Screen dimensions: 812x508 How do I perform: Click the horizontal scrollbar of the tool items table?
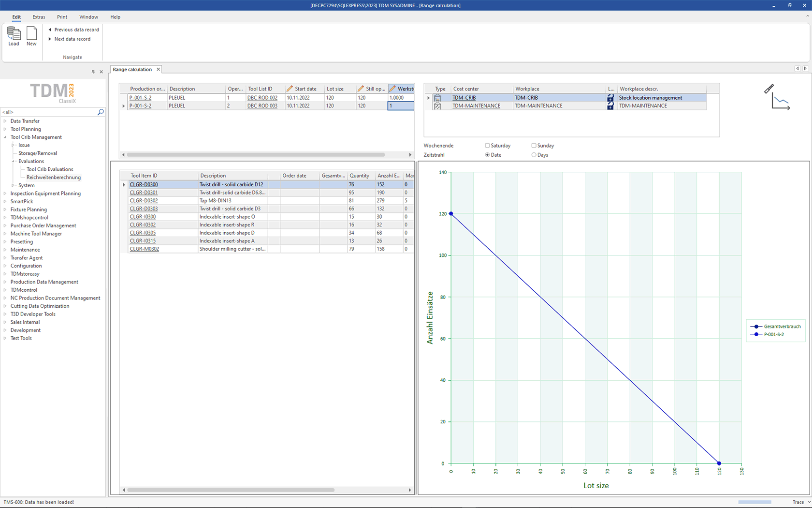coord(231,490)
